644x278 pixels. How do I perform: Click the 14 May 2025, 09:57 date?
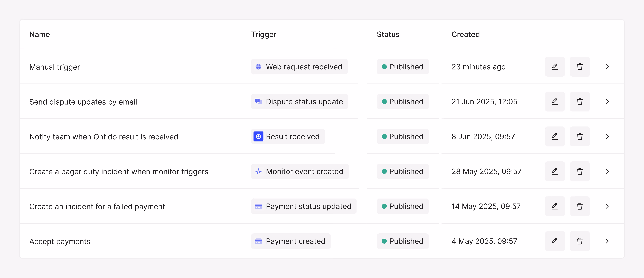[x=486, y=206]
